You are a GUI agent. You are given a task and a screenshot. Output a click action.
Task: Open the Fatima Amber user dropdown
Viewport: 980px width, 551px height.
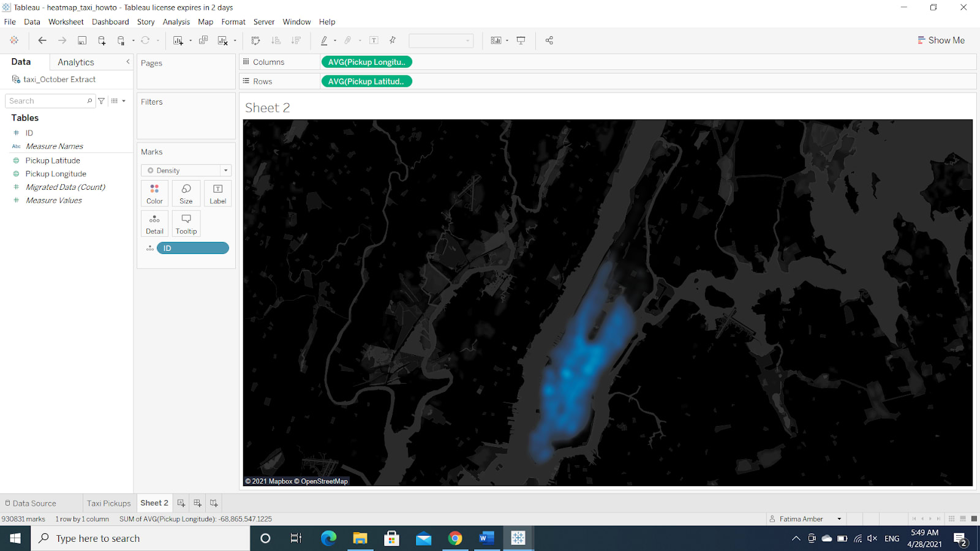(839, 519)
